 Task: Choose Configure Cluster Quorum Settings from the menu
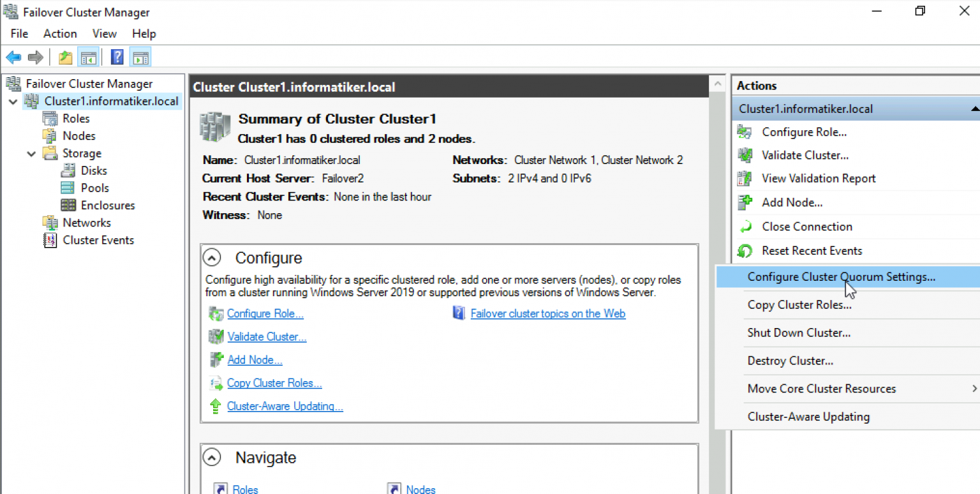[x=841, y=276]
